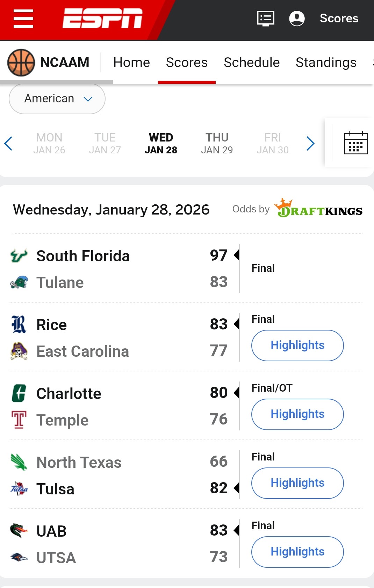
Task: Open the NCAAM Home tab
Action: (x=131, y=63)
